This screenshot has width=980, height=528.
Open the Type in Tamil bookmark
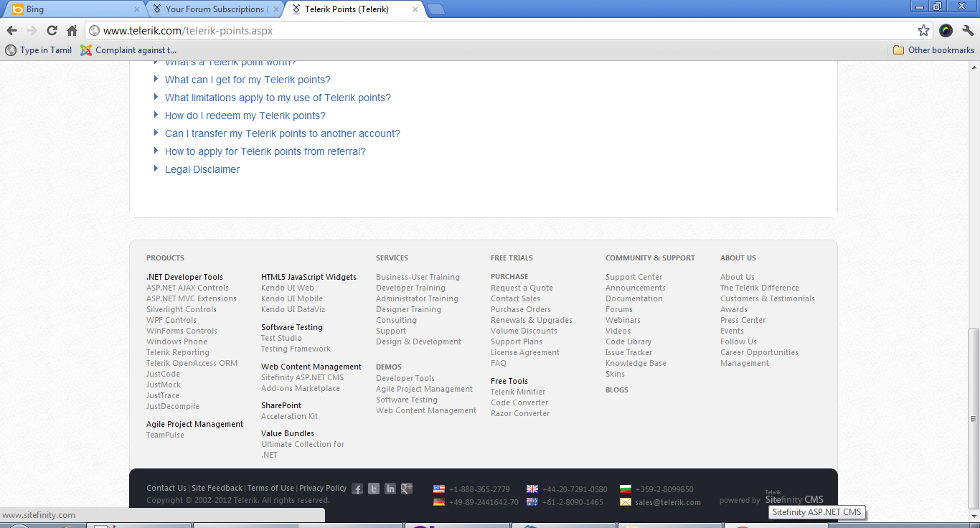click(39, 50)
